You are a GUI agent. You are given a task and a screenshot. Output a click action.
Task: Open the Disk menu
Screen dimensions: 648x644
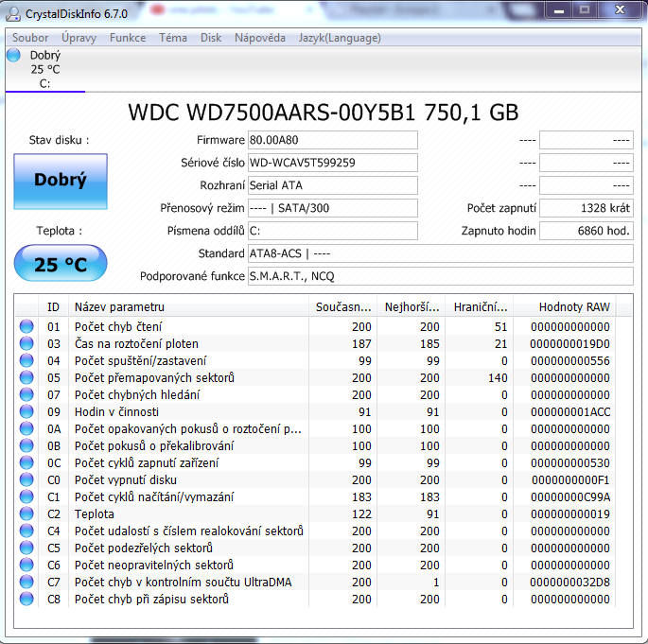tap(211, 38)
